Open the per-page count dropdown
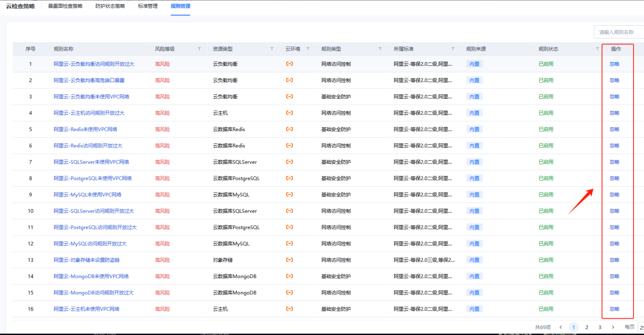This screenshot has height=335, width=644. tap(640, 327)
